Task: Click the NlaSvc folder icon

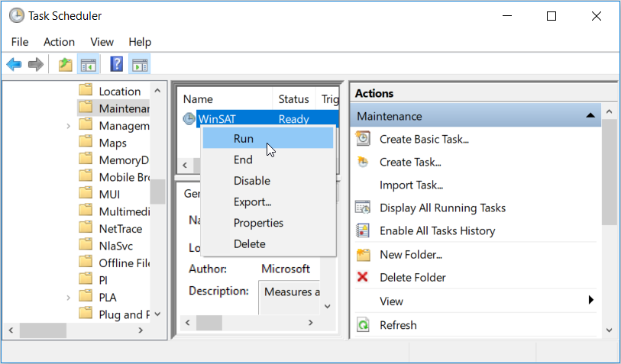Action: point(86,244)
